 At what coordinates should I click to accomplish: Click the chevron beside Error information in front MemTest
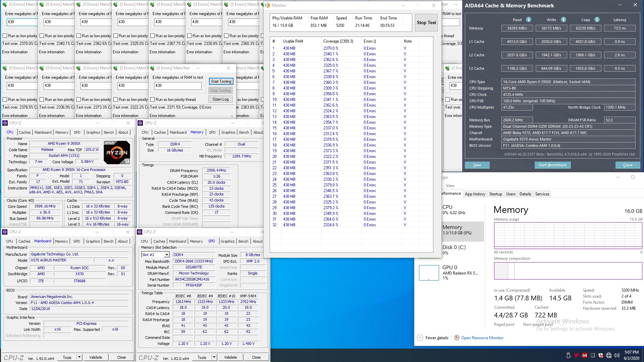(x=232, y=116)
